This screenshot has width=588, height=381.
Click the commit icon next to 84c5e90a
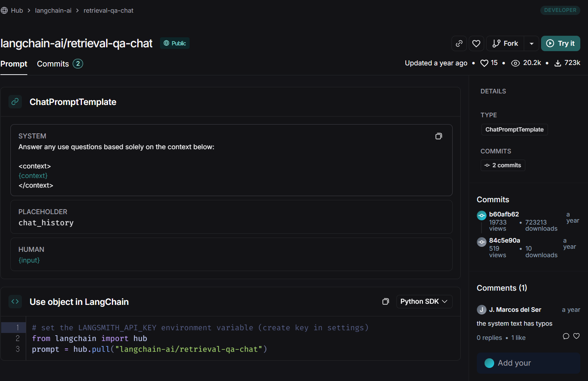point(481,242)
